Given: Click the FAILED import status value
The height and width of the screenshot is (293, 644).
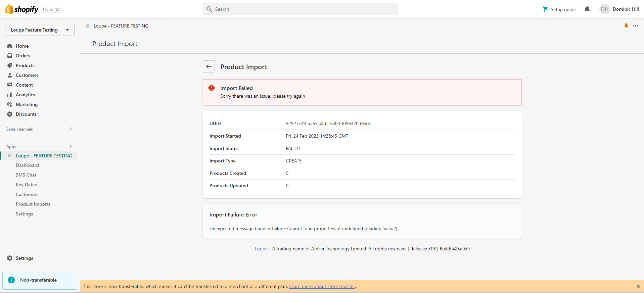Looking at the screenshot, I should click(293, 148).
